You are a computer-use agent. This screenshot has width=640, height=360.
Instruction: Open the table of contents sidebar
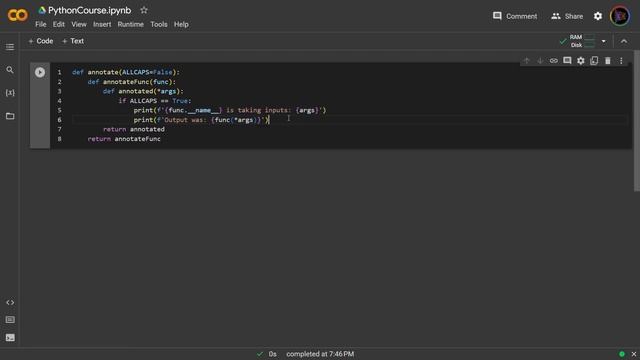tap(10, 47)
